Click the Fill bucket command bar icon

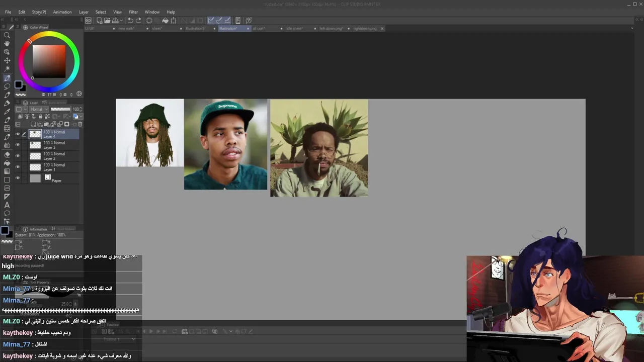166,21
